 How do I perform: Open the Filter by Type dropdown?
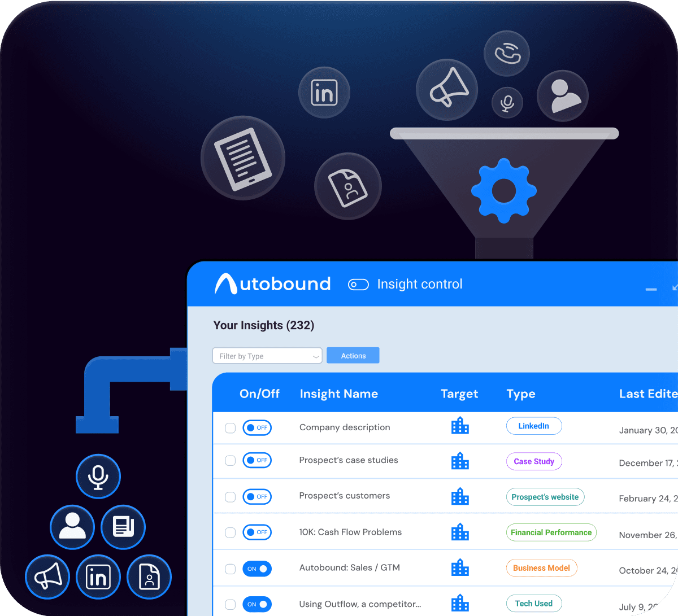point(267,356)
